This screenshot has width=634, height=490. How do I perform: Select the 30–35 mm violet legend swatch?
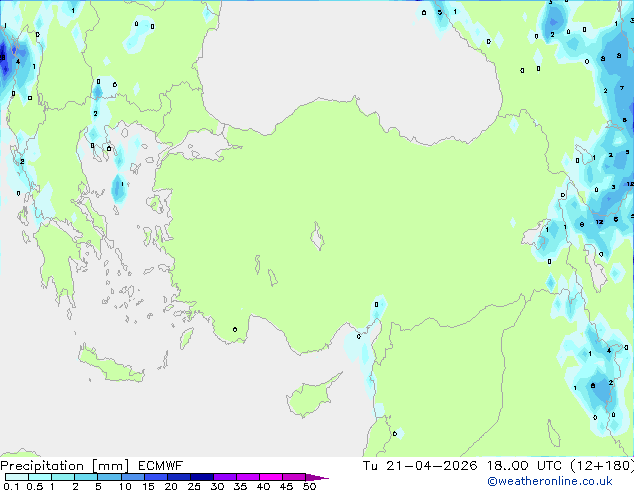[224, 477]
